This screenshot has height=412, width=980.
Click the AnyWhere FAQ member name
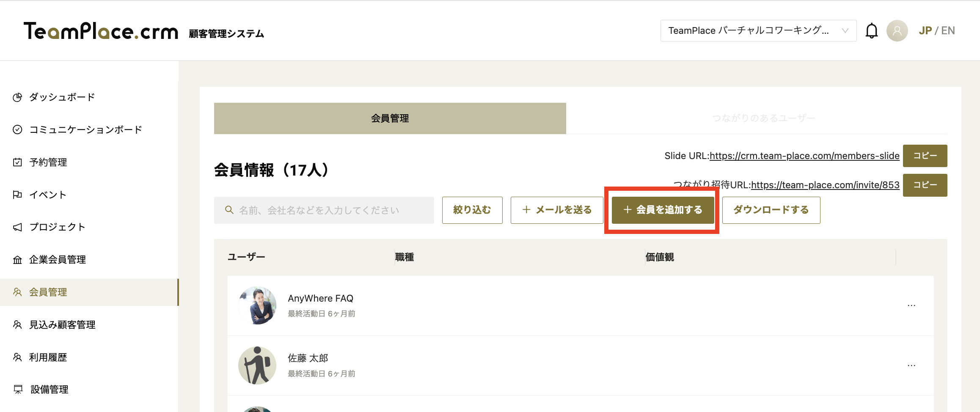(x=320, y=298)
